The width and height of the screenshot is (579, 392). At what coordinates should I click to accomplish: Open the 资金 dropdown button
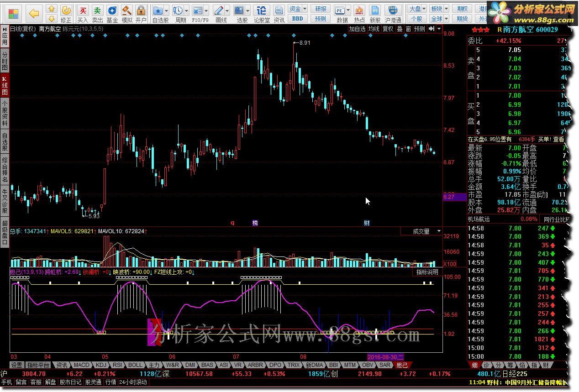(x=297, y=9)
